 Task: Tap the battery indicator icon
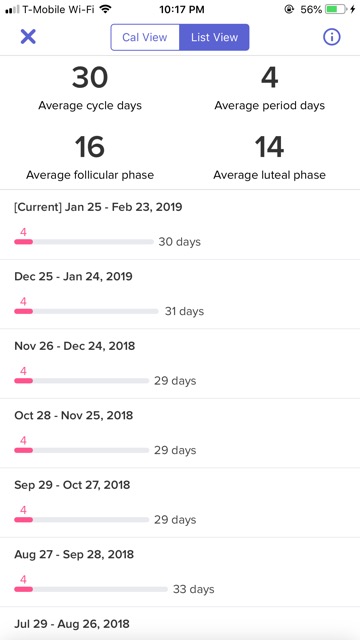pyautogui.click(x=336, y=9)
